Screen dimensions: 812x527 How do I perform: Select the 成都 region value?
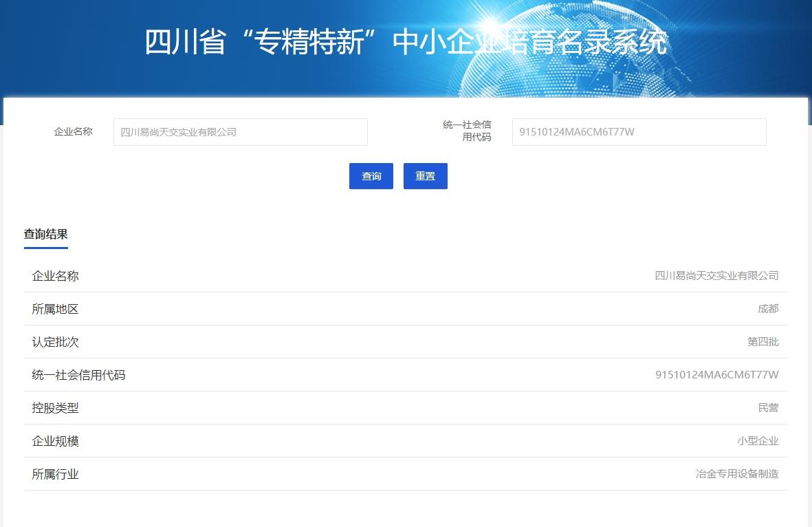pos(768,309)
